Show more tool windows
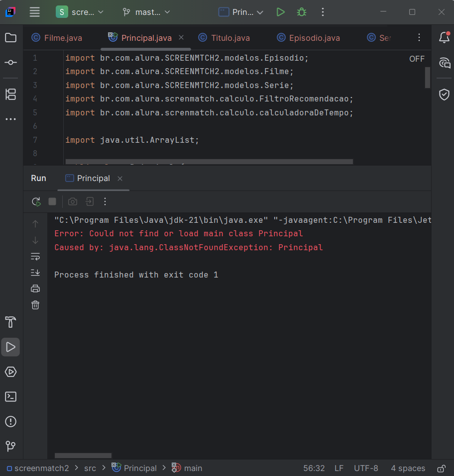The image size is (454, 476). (10, 119)
